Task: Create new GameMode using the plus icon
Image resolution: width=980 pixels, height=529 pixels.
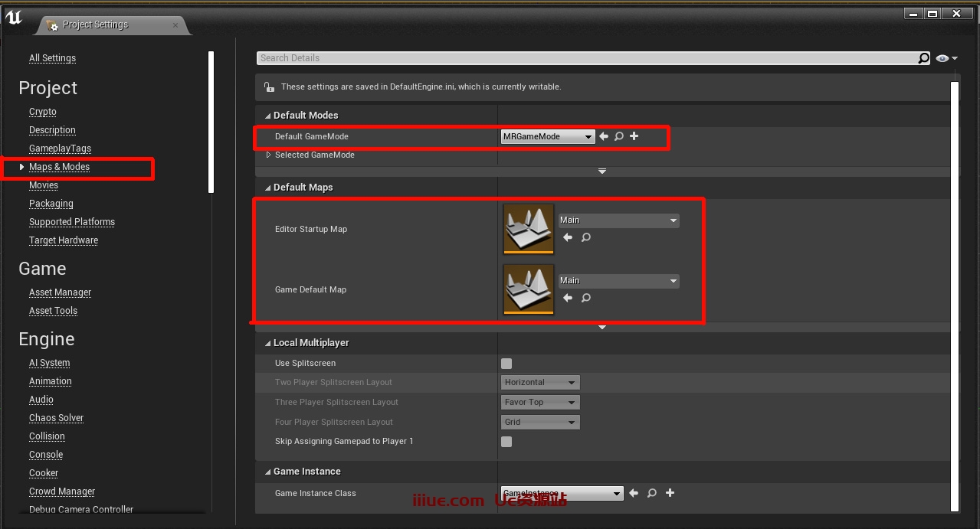Action: click(634, 136)
